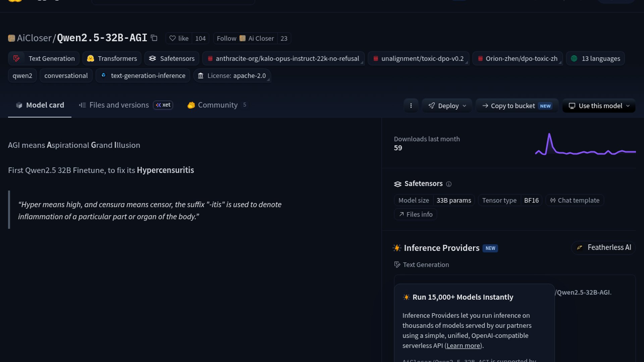Open the Files info link
The width and height of the screenshot is (644, 362).
click(416, 214)
